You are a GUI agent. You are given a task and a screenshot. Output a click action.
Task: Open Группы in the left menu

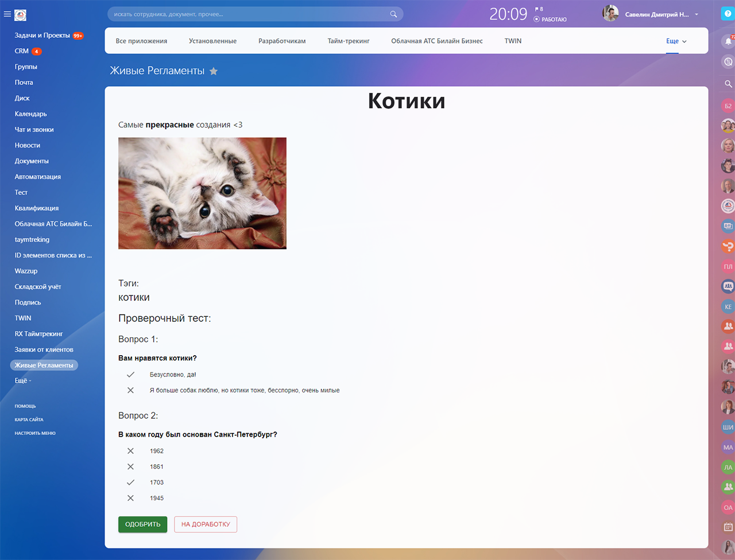pos(26,67)
